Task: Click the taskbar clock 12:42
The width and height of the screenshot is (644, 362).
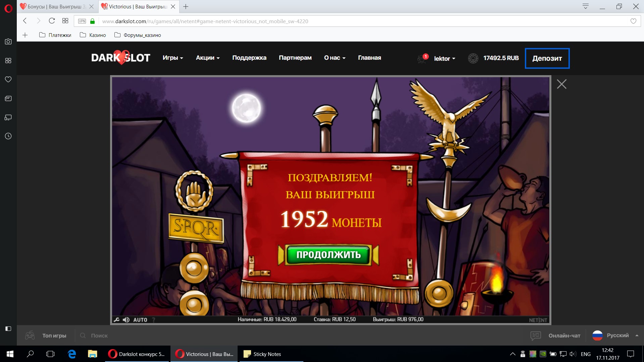Action: pos(607,350)
